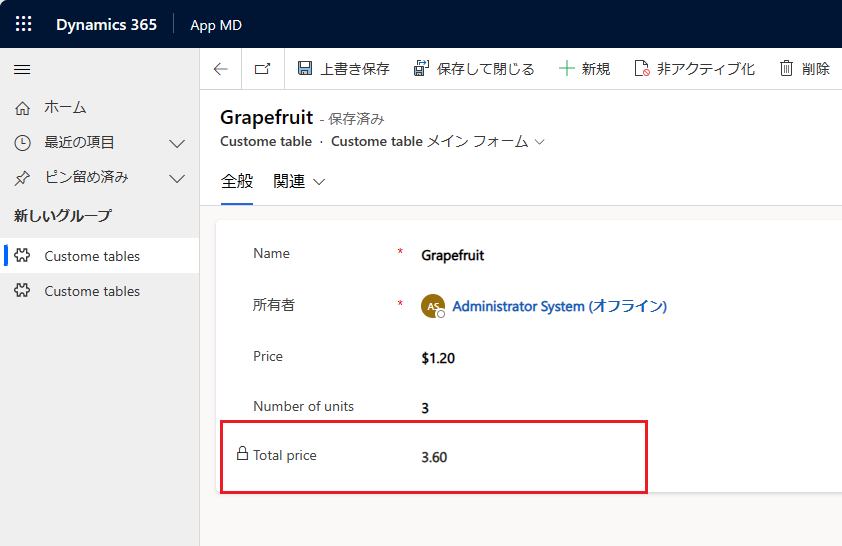Image resolution: width=842 pixels, height=546 pixels.
Task: Click the puzzle icon of second Custome tables
Action: pyautogui.click(x=22, y=290)
